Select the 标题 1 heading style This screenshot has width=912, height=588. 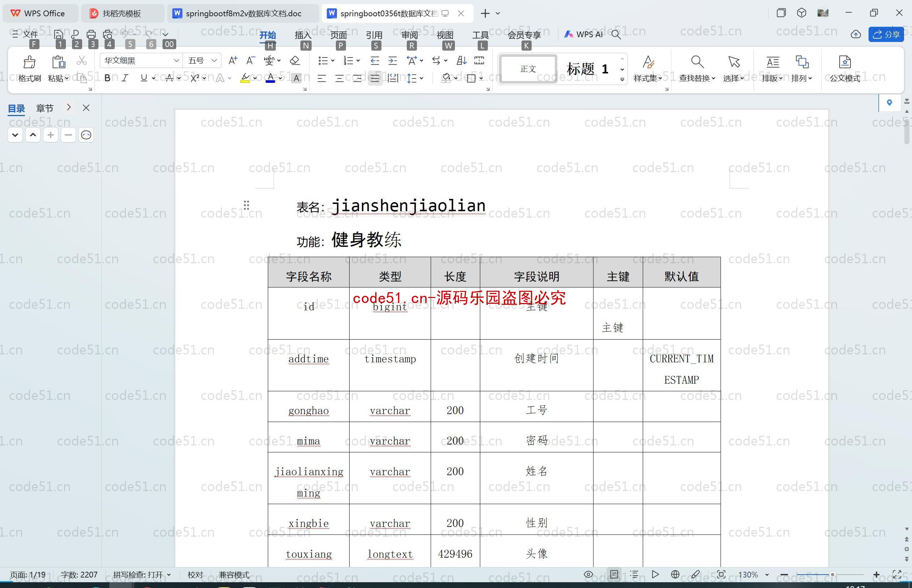(588, 69)
